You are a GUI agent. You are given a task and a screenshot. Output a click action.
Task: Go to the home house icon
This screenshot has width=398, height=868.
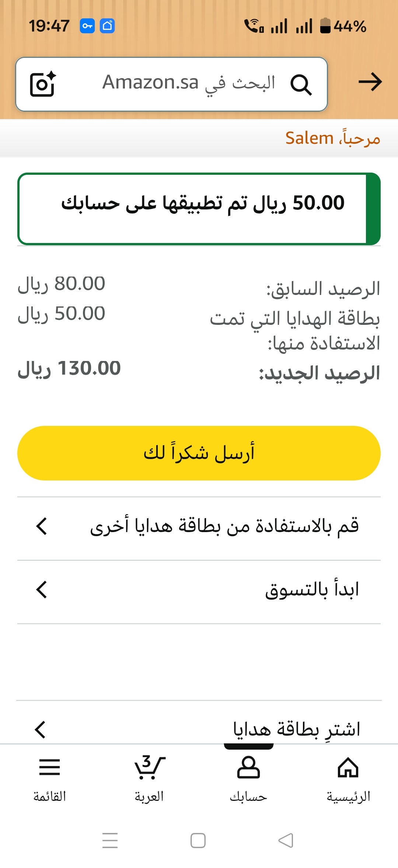tap(348, 767)
